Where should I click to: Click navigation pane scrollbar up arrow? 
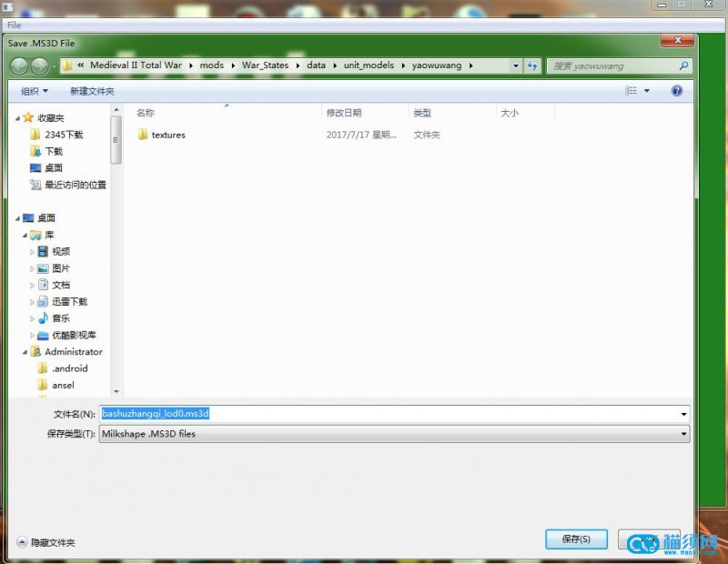pyautogui.click(x=116, y=110)
